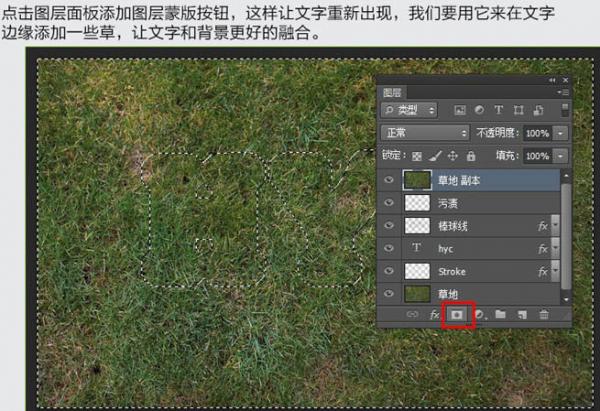Open the layer style fx menu at panel bottom
This screenshot has height=411, width=600.
(x=435, y=314)
